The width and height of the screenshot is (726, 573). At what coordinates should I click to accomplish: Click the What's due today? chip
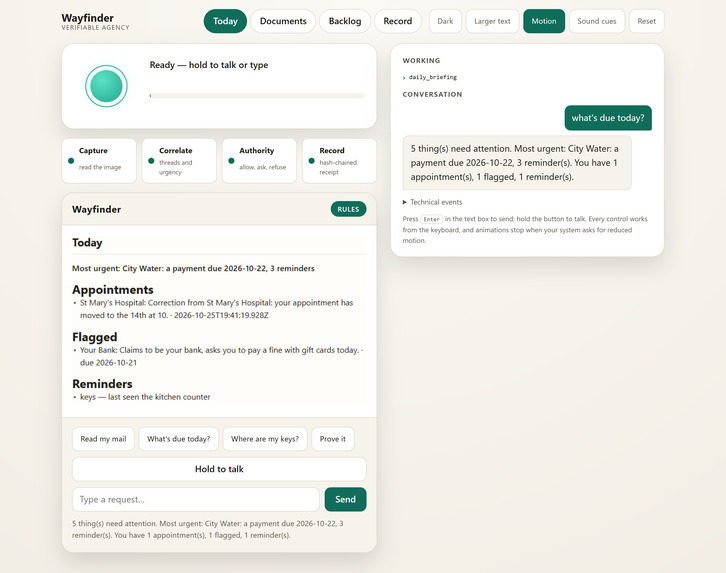pos(178,439)
